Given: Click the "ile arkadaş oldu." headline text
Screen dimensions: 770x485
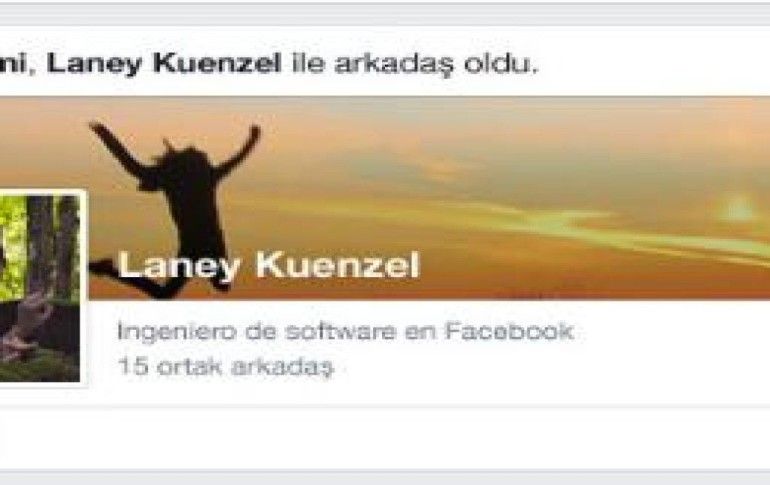Looking at the screenshot, I should click(x=415, y=64).
